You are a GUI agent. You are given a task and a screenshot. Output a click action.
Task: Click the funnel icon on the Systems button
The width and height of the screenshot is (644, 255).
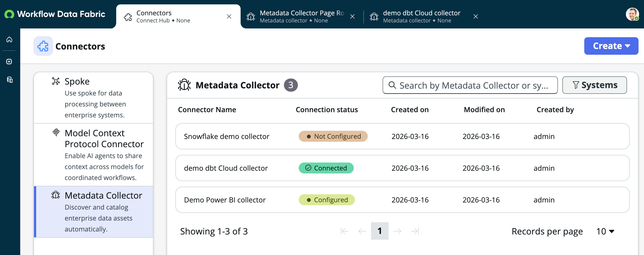576,85
